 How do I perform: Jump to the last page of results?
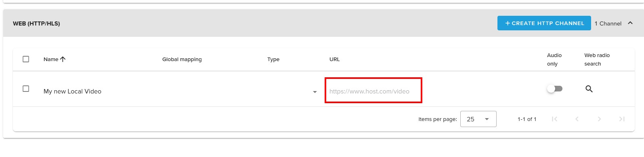click(x=622, y=119)
